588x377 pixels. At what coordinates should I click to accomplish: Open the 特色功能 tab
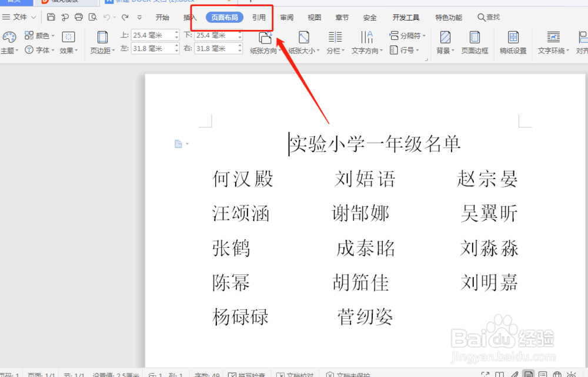pyautogui.click(x=449, y=18)
